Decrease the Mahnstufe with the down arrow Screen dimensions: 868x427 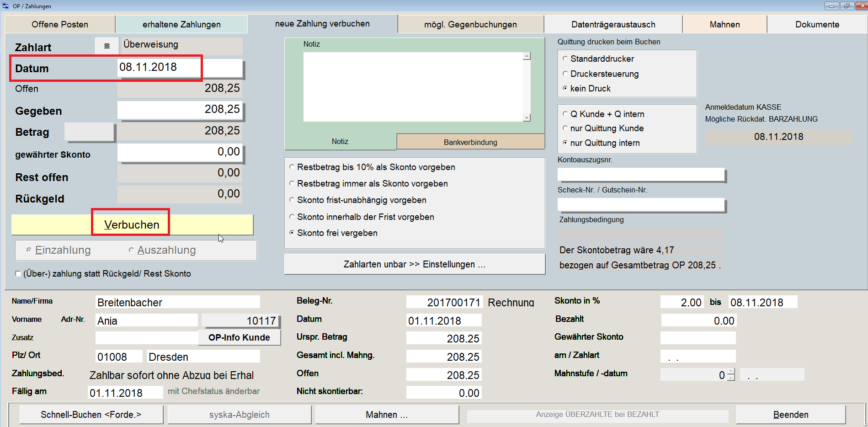click(731, 378)
